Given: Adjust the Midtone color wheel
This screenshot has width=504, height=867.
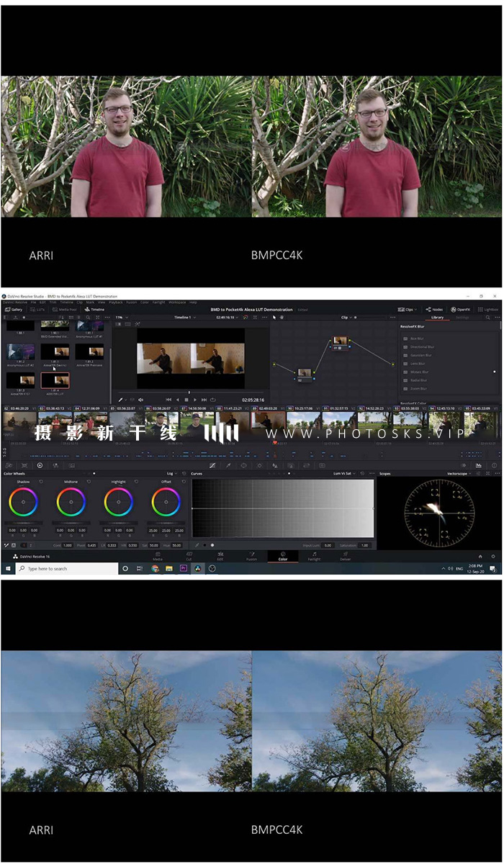Looking at the screenshot, I should (71, 502).
